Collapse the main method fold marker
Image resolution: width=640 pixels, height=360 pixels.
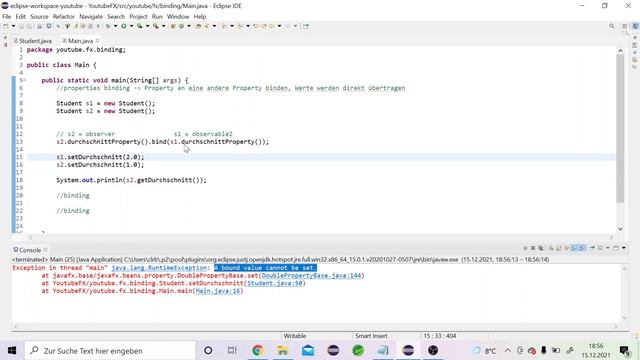pos(24,80)
